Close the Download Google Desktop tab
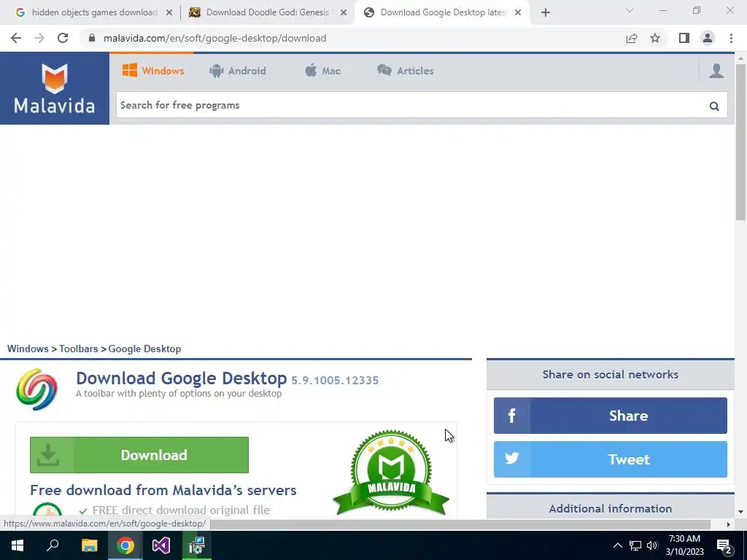Screen dimensions: 747x560 click(518, 12)
